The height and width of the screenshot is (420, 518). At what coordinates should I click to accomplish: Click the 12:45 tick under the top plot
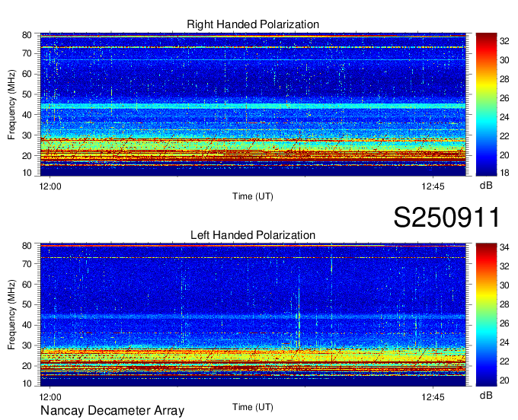click(x=433, y=186)
